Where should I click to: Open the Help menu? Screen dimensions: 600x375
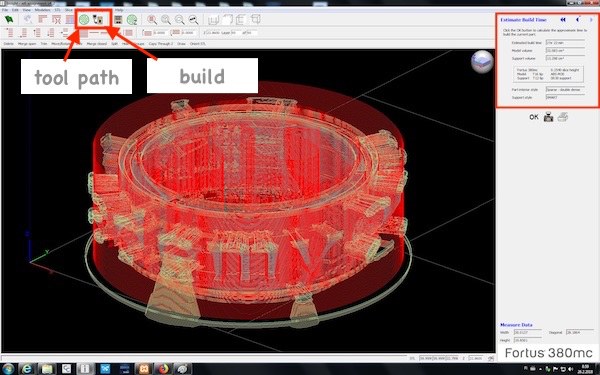[x=119, y=10]
